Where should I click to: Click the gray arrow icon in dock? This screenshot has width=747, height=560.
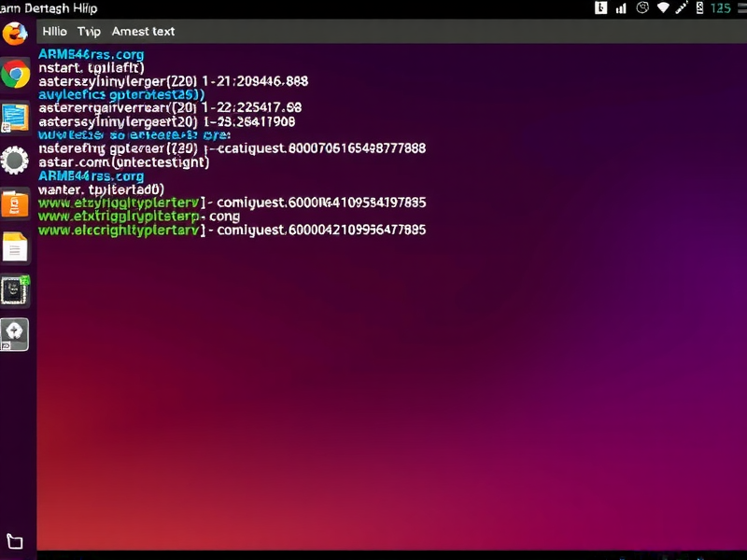click(x=15, y=333)
